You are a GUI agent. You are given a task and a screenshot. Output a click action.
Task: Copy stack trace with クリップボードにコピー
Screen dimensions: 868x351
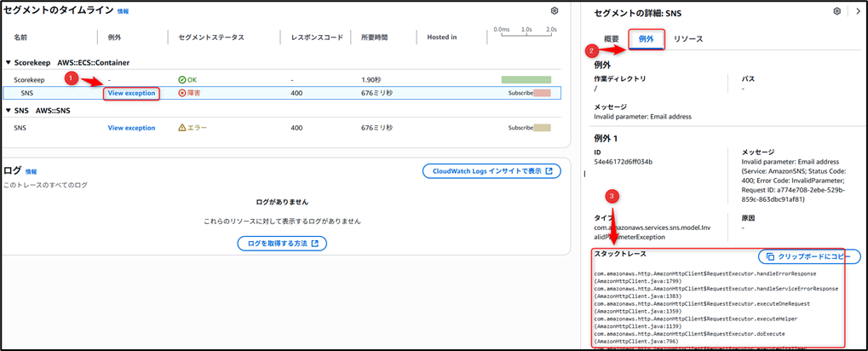(808, 256)
